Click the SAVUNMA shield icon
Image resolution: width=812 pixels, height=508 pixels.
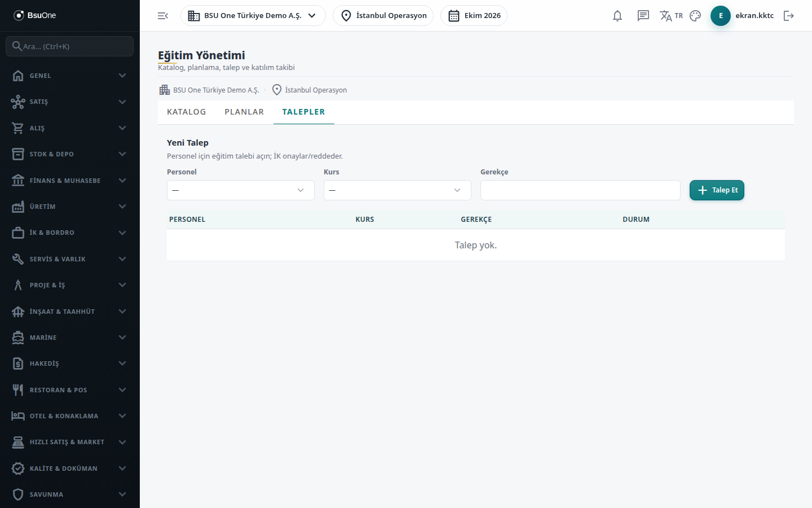pos(18,494)
